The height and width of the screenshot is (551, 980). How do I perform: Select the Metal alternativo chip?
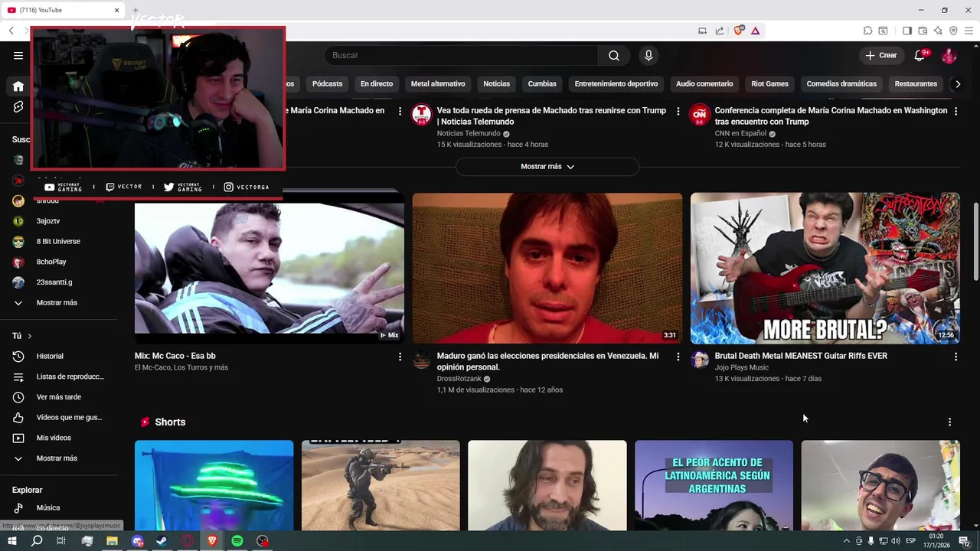pyautogui.click(x=438, y=84)
